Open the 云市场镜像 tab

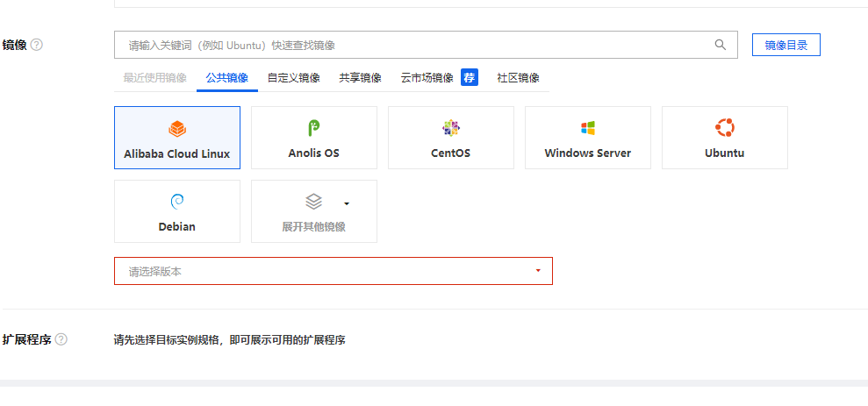coord(427,78)
